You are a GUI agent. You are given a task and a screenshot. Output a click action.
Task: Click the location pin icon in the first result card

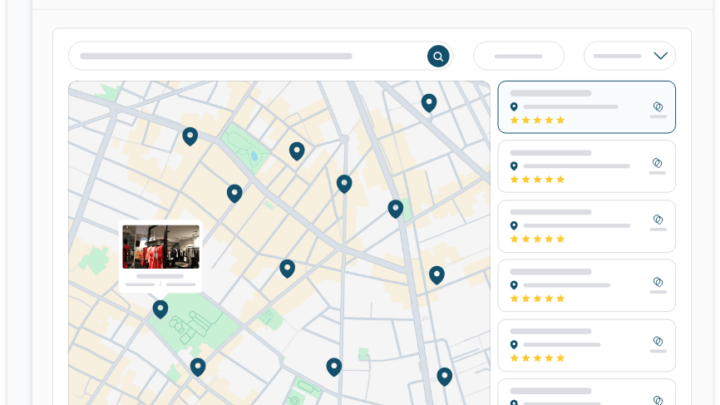coord(514,107)
